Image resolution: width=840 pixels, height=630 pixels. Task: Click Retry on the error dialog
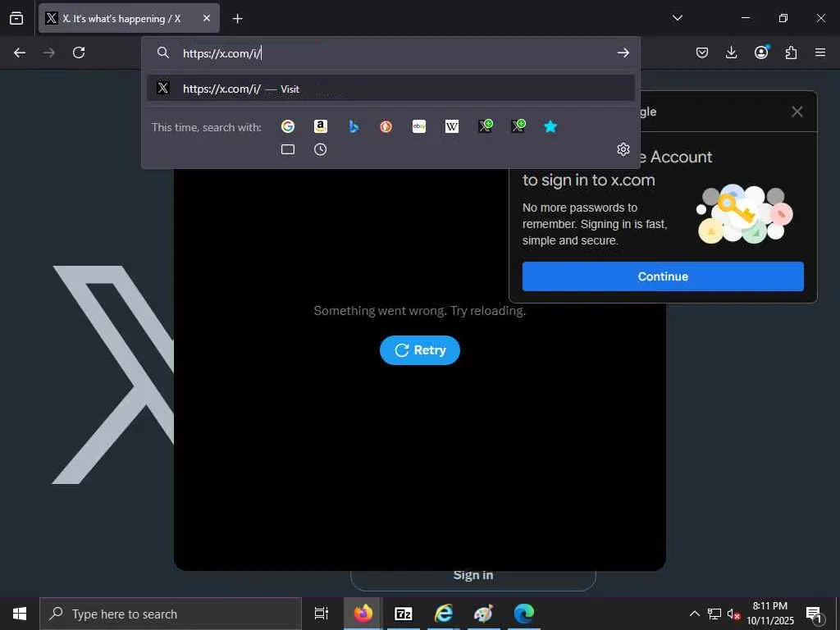(x=420, y=350)
